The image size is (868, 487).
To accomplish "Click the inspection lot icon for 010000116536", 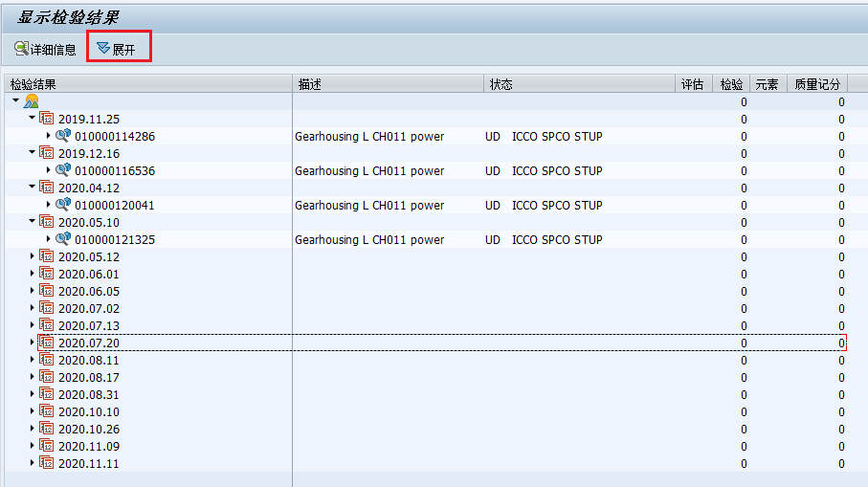I will click(x=63, y=169).
